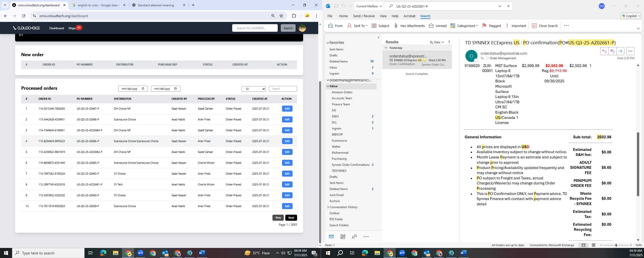Open the user avatar in CloudChoice dashboard
Viewport: 644px width, 258px height.
coord(302,28)
